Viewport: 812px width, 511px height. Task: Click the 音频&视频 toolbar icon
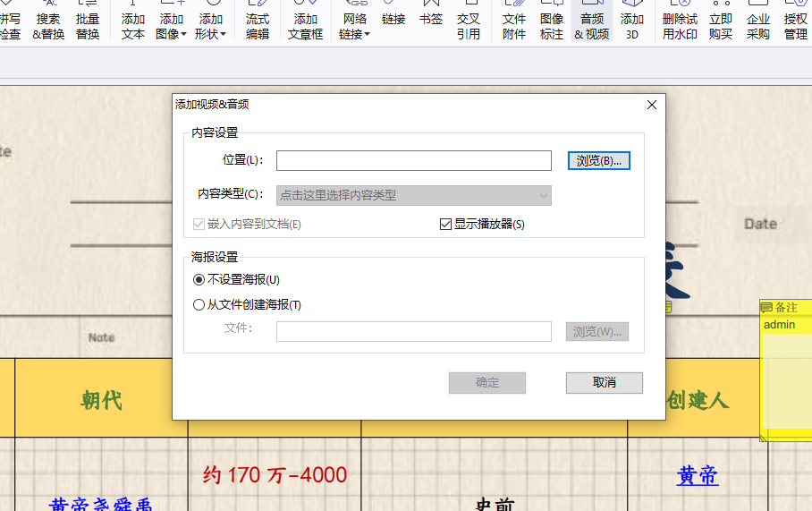click(x=591, y=20)
